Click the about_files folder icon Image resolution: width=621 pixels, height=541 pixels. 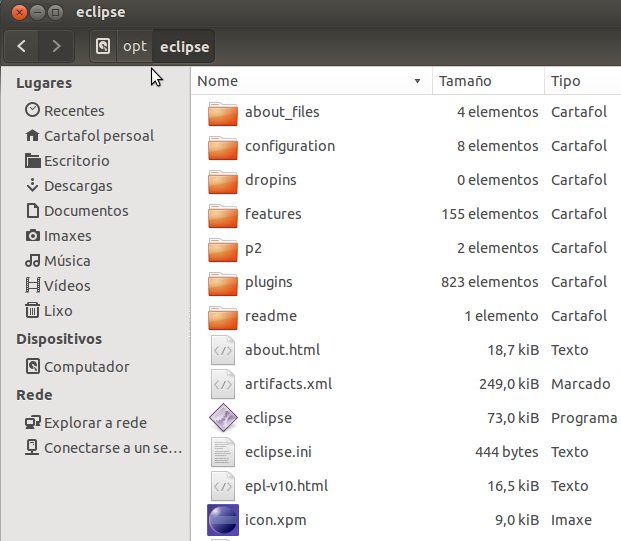223,114
